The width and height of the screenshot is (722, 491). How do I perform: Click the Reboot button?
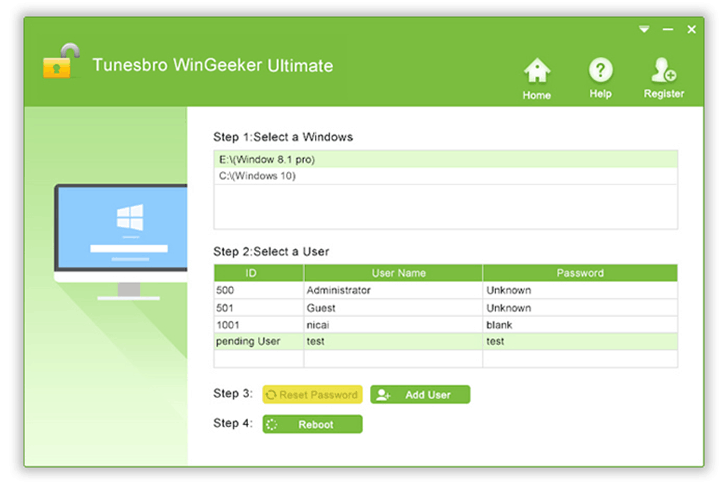click(312, 424)
